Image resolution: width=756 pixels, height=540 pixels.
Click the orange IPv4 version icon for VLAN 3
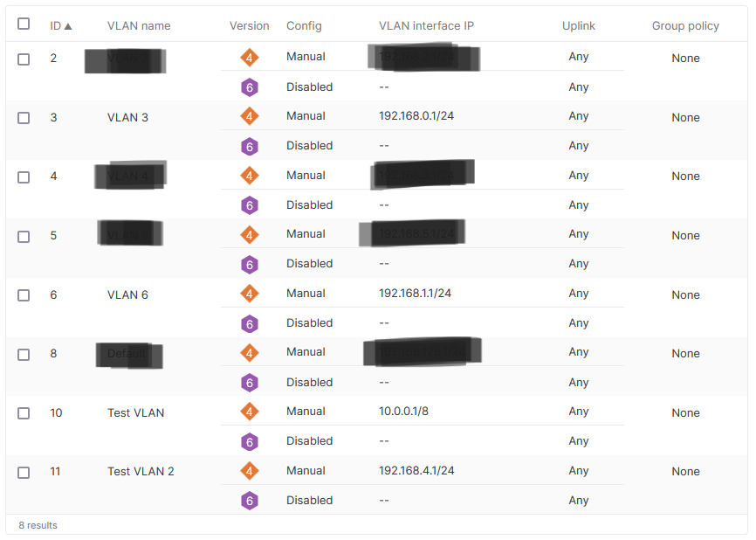point(250,115)
